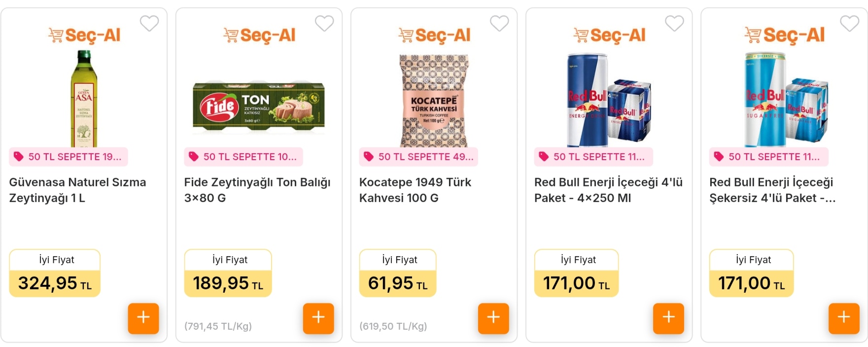Favorite the Güvenasa olive oil with heart icon
The width and height of the screenshot is (868, 347).
coord(149,23)
